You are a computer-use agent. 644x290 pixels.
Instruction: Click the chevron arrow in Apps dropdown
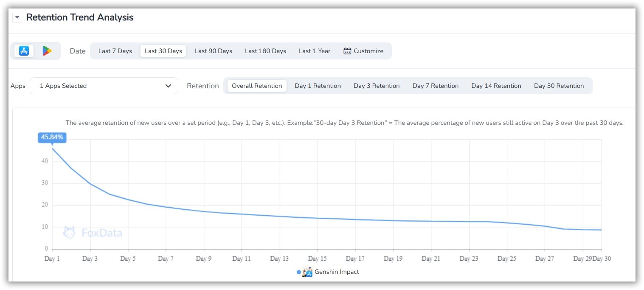coord(168,86)
